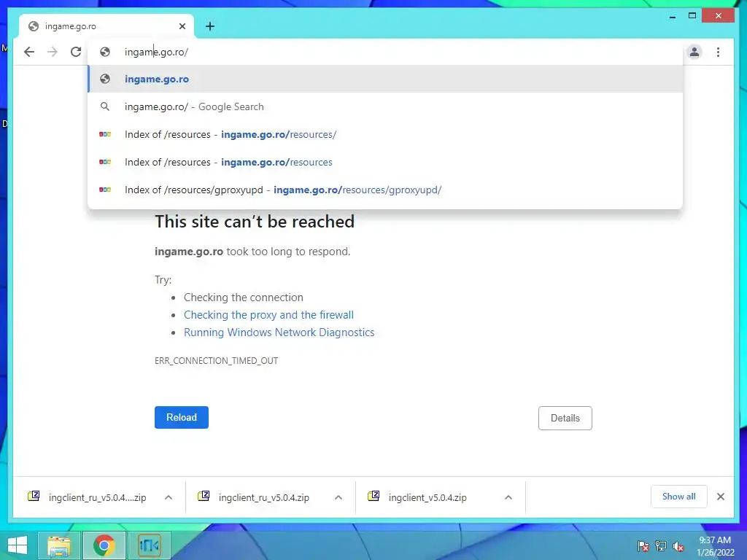The image size is (747, 560).
Task: Choose the ingame.go.ro top suggestion
Action: pos(385,79)
